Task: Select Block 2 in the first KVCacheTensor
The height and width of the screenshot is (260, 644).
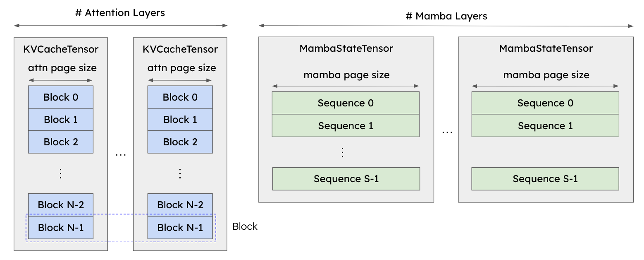Action: click(61, 142)
